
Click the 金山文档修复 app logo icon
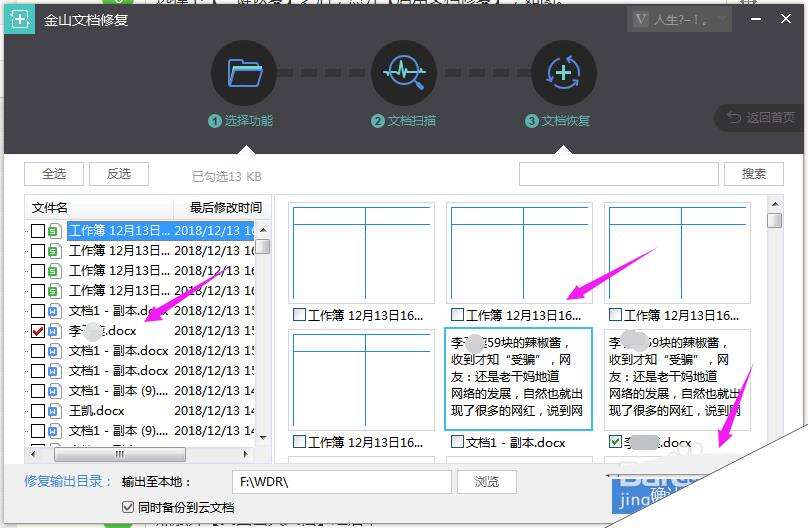coord(20,20)
